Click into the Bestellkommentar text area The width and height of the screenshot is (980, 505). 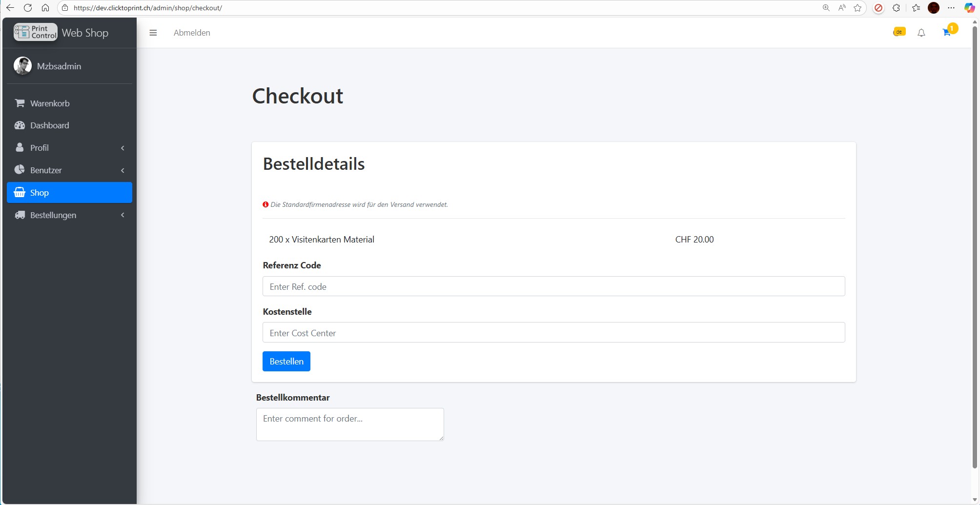[350, 424]
